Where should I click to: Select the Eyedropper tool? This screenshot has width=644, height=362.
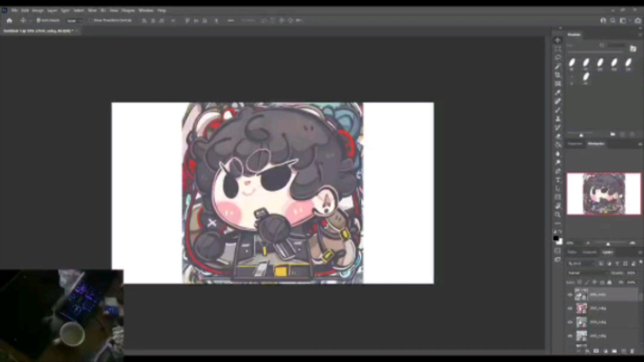click(x=558, y=93)
